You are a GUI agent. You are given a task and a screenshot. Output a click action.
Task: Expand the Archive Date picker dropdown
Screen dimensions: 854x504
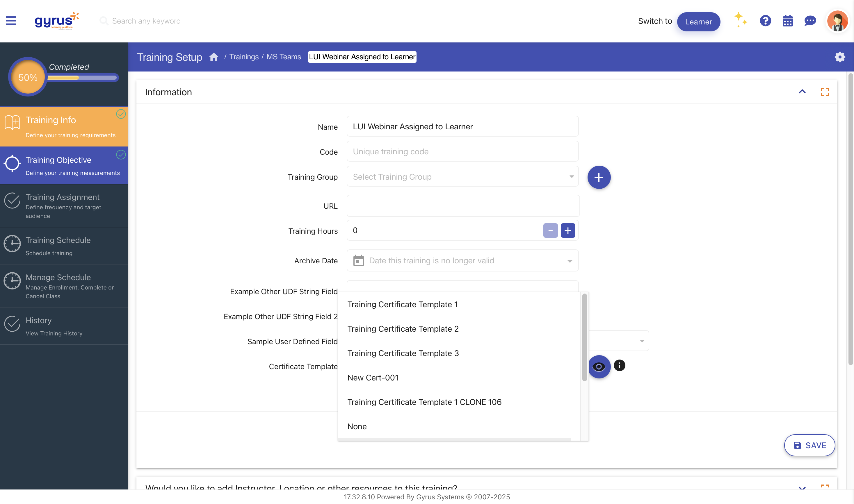[570, 261]
